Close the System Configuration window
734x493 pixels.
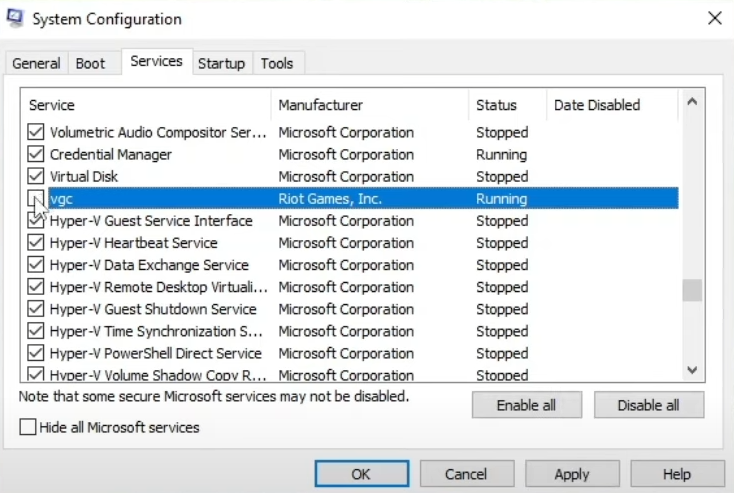(x=714, y=18)
